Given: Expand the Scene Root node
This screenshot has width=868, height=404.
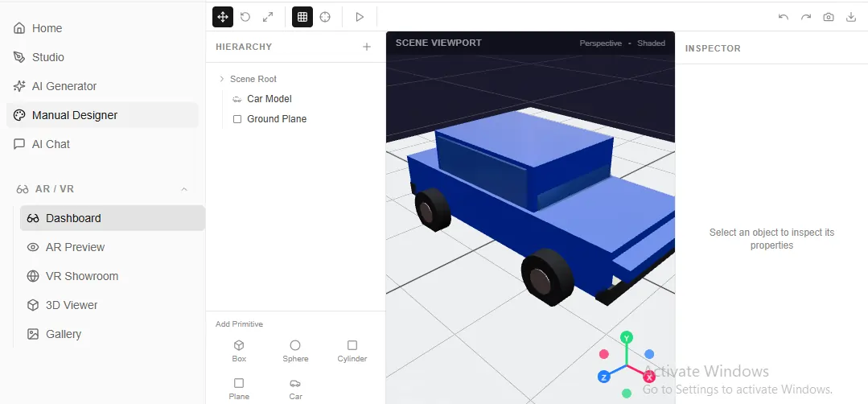Looking at the screenshot, I should point(222,79).
